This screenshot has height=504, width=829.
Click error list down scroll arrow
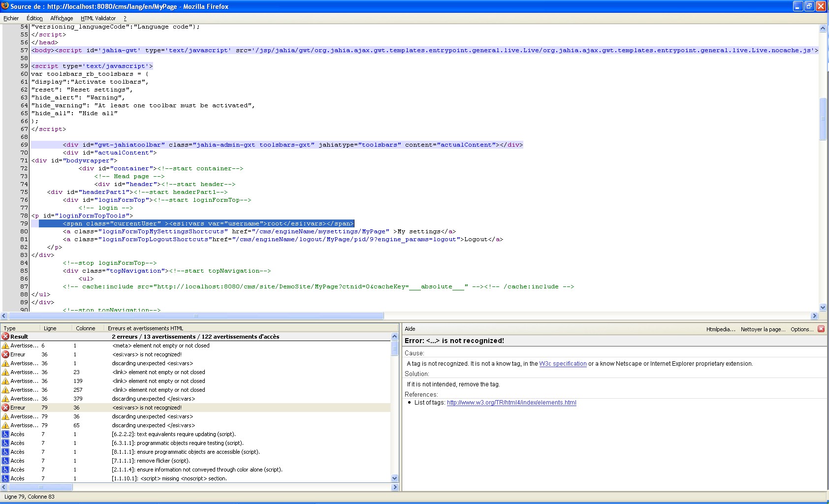(394, 478)
